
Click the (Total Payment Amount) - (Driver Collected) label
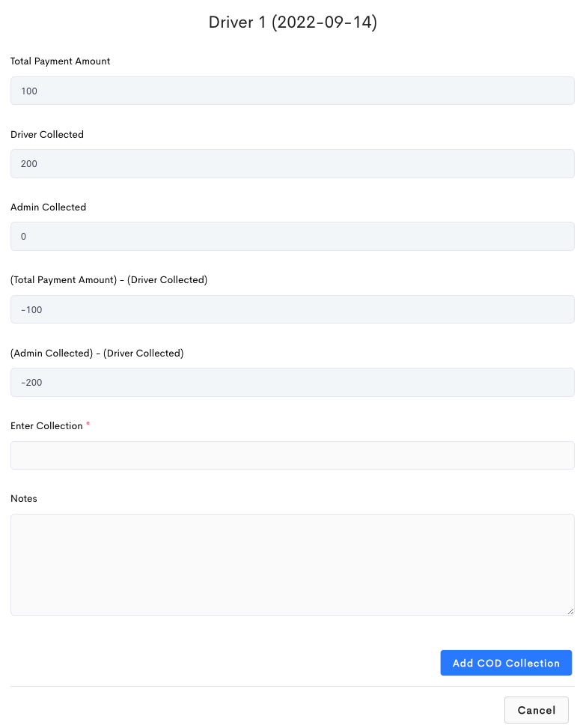coord(109,280)
